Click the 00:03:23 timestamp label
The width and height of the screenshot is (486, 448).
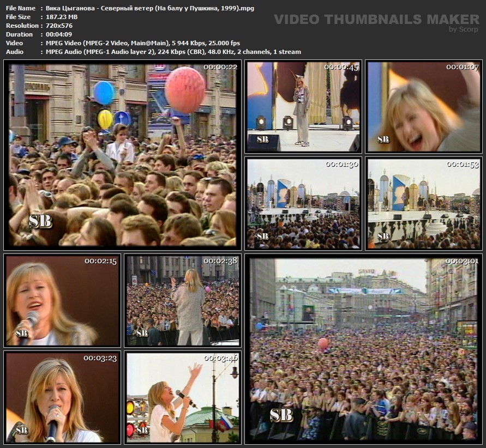coord(100,358)
